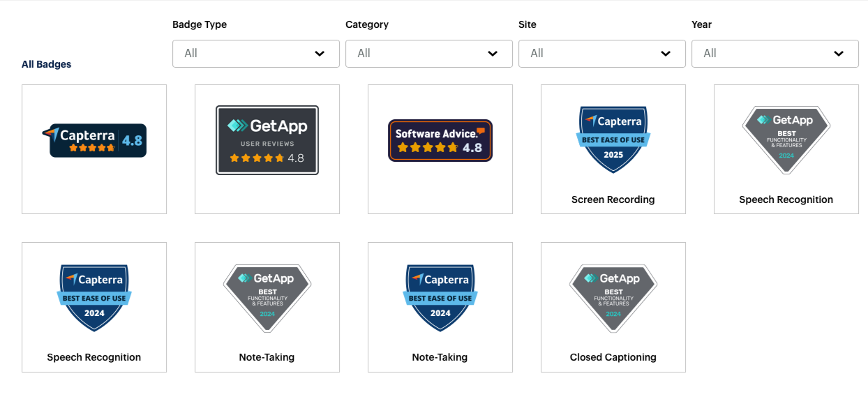Click the Capterra 4.8 rating badge
Screen dimensions: 868x399
coord(94,140)
